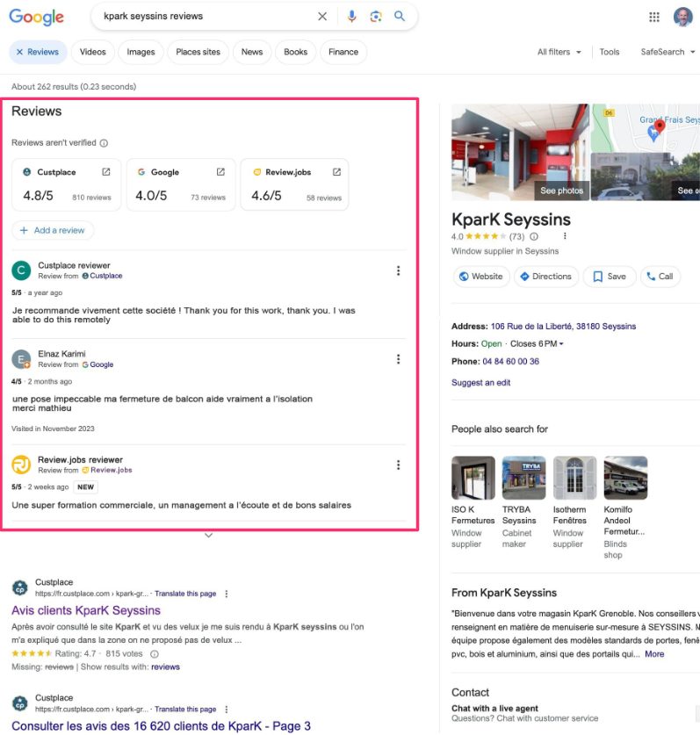The width and height of the screenshot is (700, 735).
Task: Click Translate this page on second Custplace result
Action: (x=185, y=710)
